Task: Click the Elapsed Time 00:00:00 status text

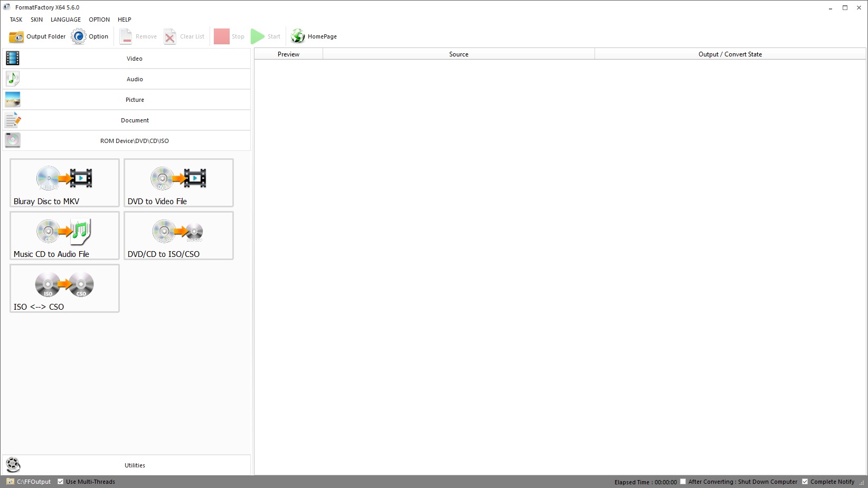Action: click(646, 482)
